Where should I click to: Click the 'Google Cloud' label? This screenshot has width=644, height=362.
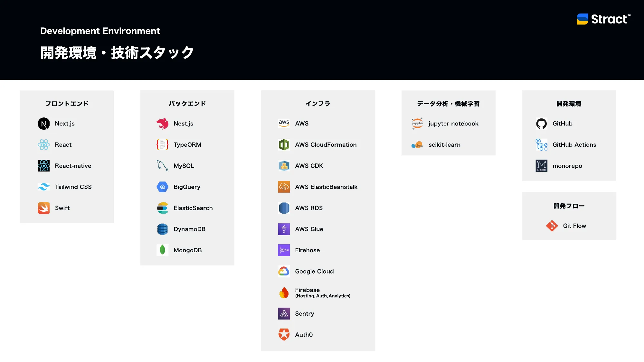tap(314, 271)
